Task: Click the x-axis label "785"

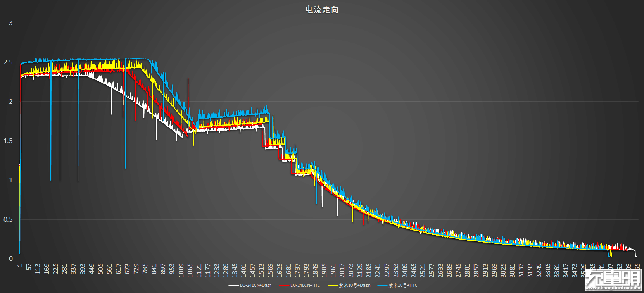Action: (x=145, y=269)
